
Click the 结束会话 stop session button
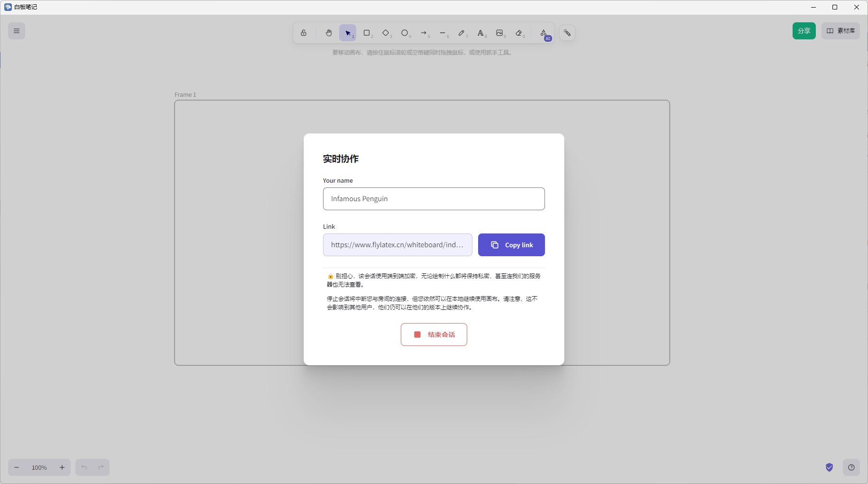coord(434,335)
